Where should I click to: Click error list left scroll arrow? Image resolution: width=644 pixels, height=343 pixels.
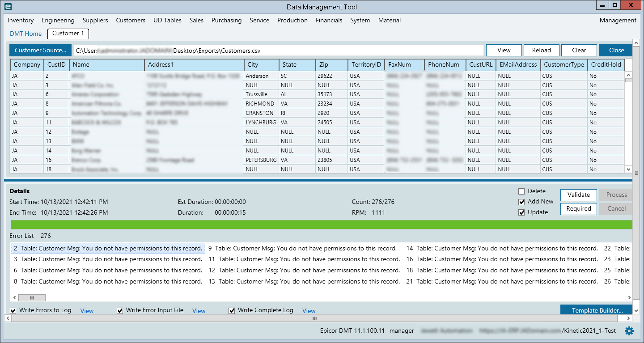[14, 297]
